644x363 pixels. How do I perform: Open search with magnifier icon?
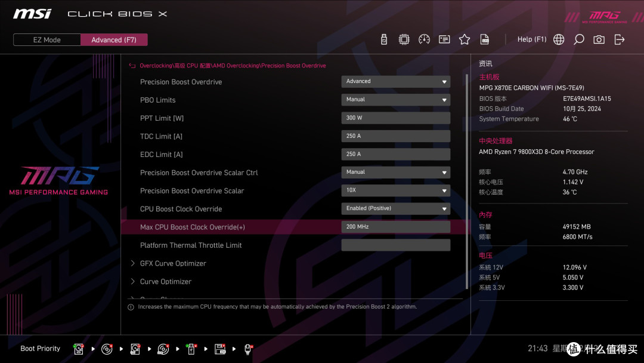coord(578,39)
